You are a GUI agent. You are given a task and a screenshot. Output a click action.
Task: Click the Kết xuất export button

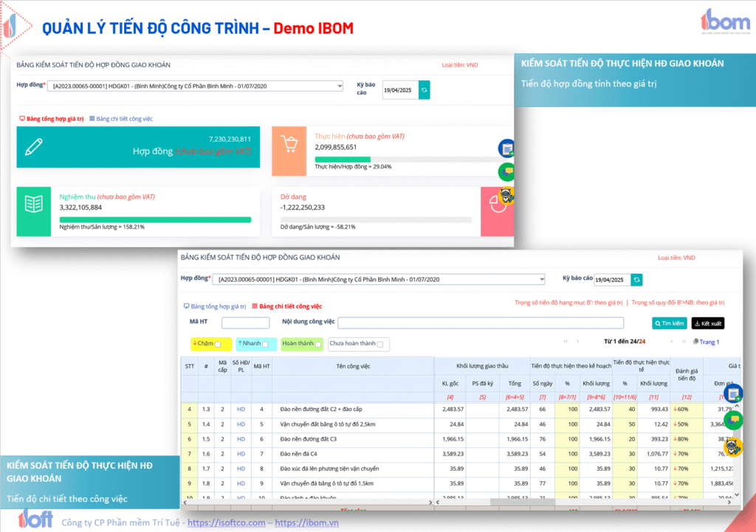(708, 323)
